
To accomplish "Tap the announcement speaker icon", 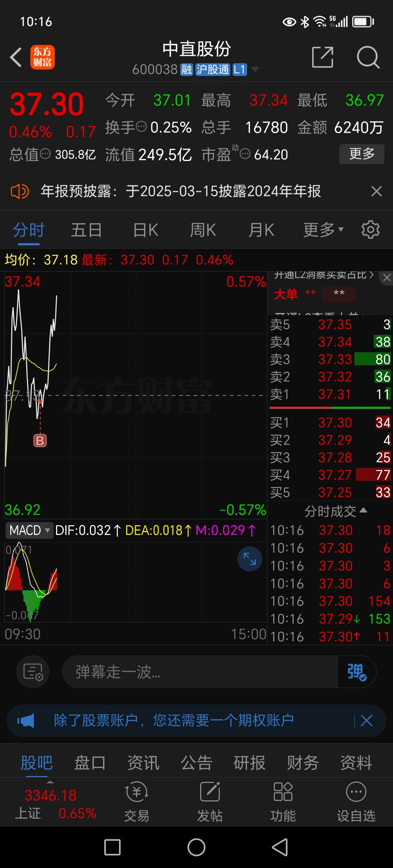I will [x=20, y=191].
